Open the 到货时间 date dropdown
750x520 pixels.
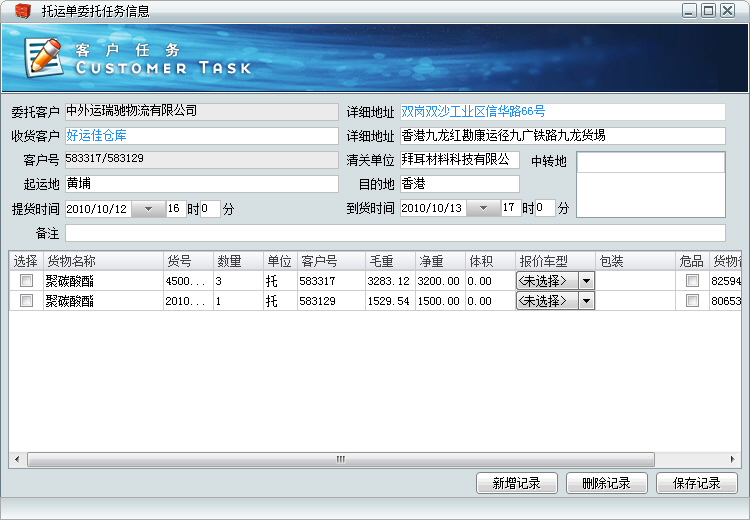coord(484,209)
